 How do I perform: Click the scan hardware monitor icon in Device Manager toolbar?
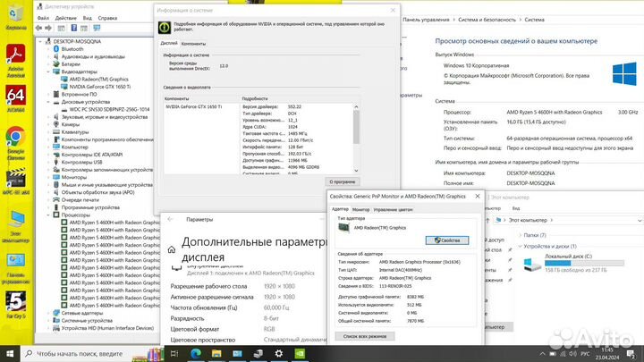point(97,28)
